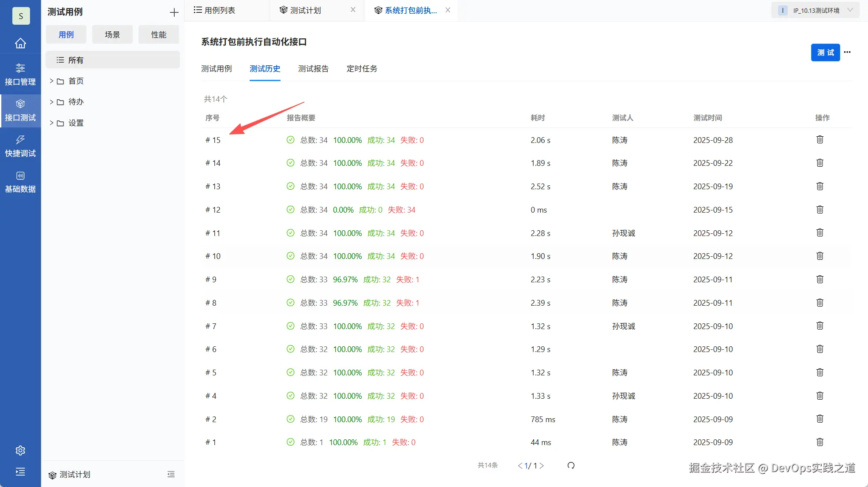Go to next page arrow

coord(542,465)
